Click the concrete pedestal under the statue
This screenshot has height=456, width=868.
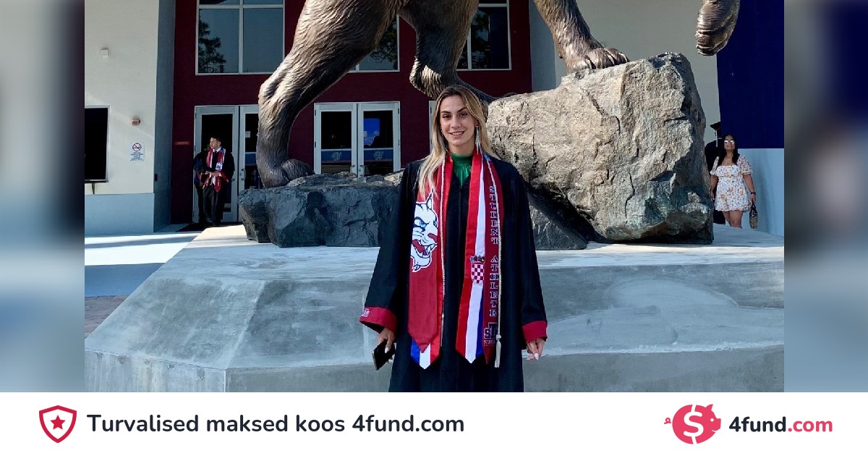434,311
